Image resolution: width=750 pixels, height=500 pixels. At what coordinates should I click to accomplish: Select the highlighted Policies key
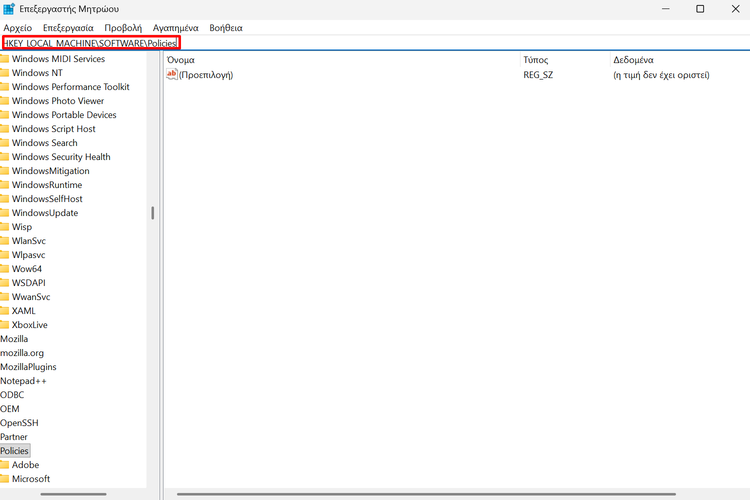(x=14, y=451)
